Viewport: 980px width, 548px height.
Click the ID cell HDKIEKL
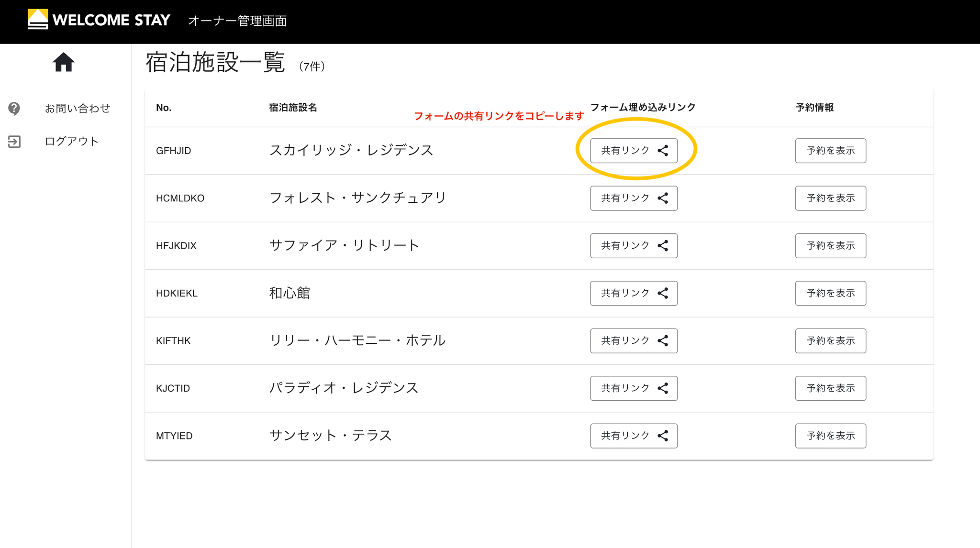pyautogui.click(x=177, y=293)
